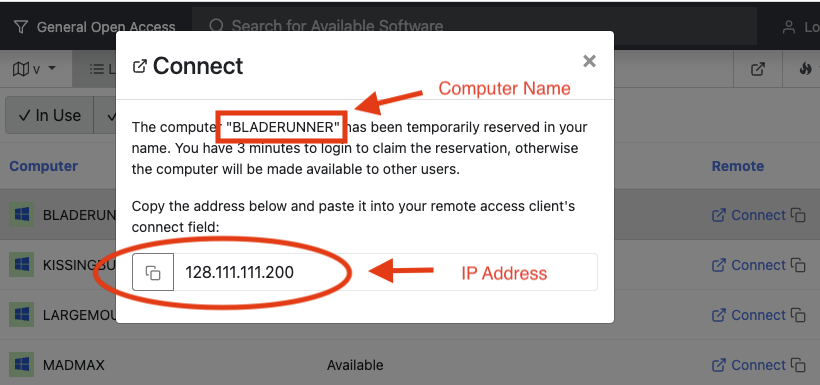Viewport: 820px width, 385px height.
Task: Close the Connect dialog
Action: [x=589, y=61]
